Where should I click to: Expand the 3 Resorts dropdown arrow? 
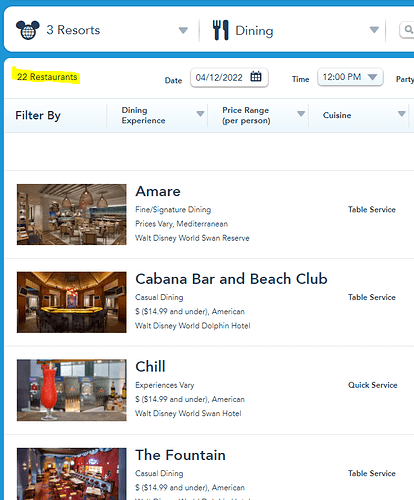183,30
